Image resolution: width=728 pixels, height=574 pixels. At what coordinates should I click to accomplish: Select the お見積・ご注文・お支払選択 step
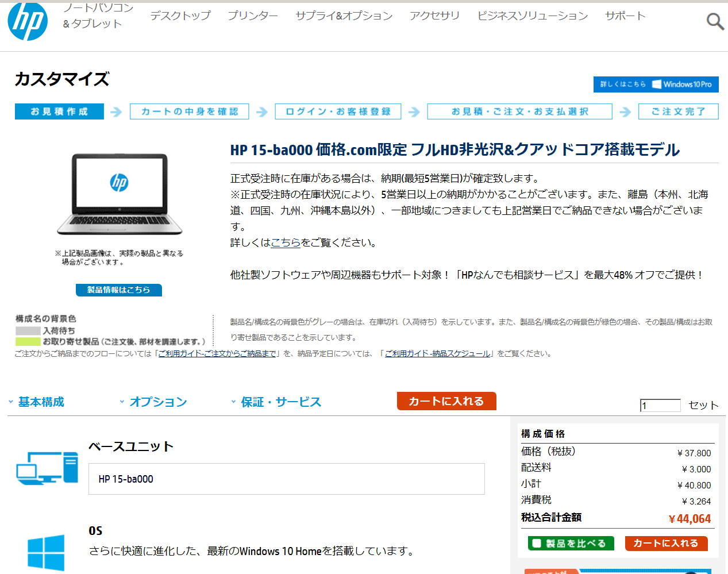(x=520, y=111)
